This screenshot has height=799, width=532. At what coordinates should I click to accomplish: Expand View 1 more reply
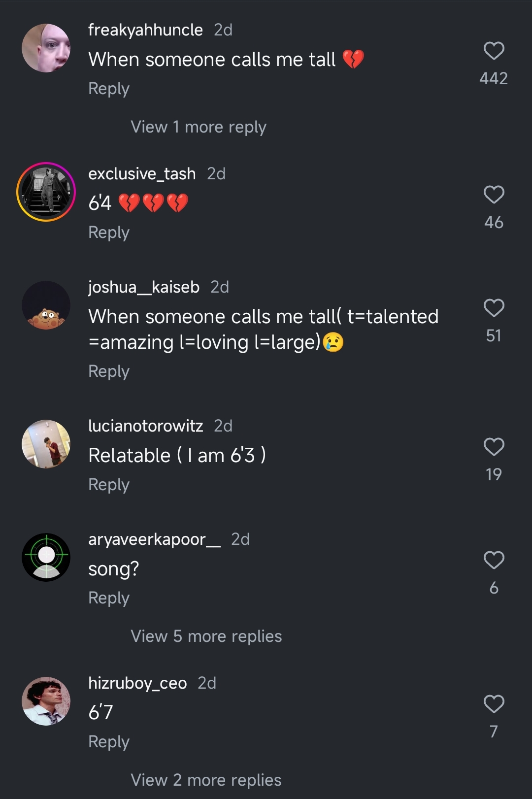coord(199,127)
